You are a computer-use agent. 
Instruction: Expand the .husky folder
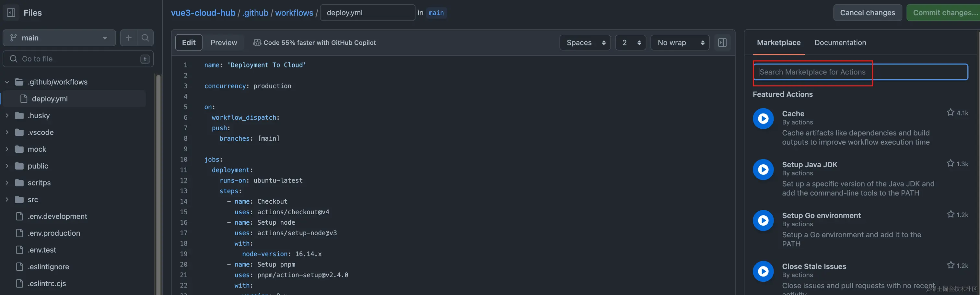(x=7, y=115)
